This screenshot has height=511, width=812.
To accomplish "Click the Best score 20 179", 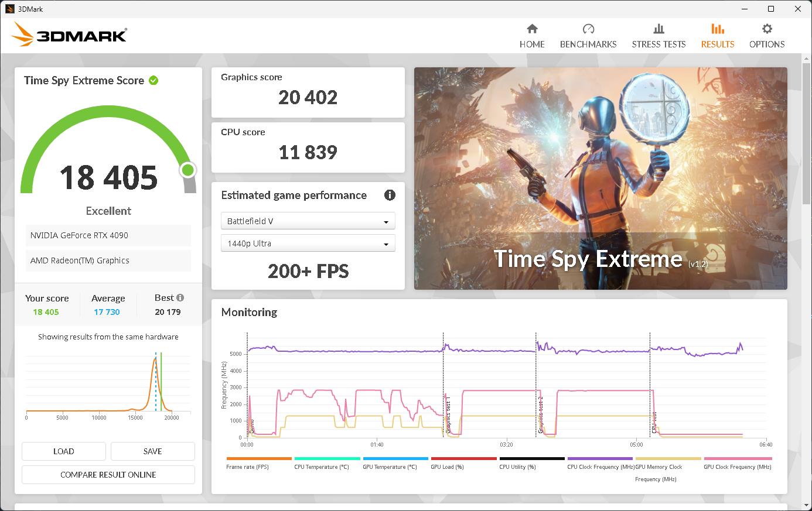I will pyautogui.click(x=168, y=312).
